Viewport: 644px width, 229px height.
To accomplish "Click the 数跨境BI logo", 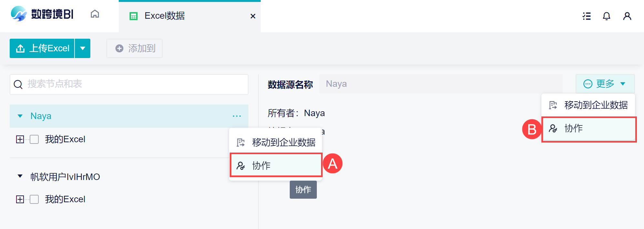I will [x=42, y=14].
